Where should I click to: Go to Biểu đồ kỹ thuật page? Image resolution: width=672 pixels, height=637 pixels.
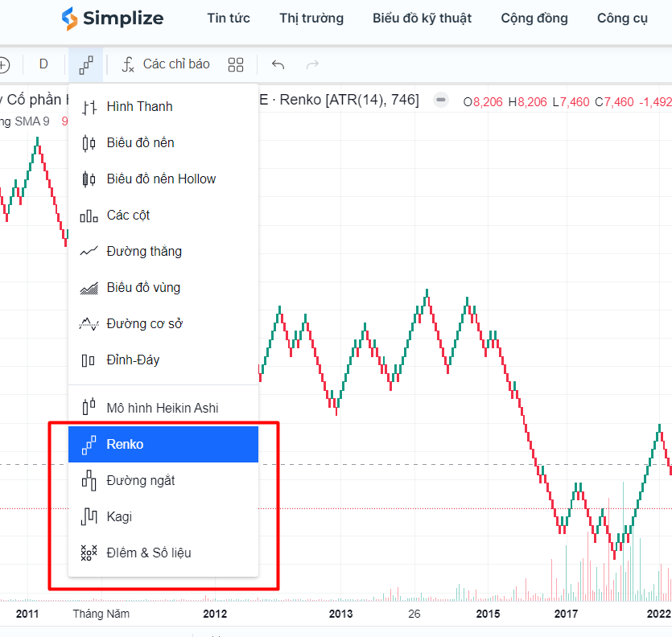click(422, 18)
